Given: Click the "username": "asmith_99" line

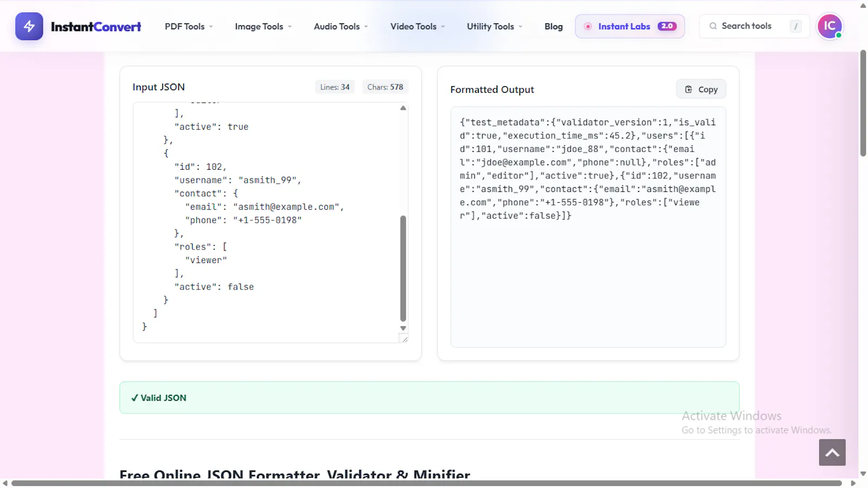Looking at the screenshot, I should (x=238, y=180).
